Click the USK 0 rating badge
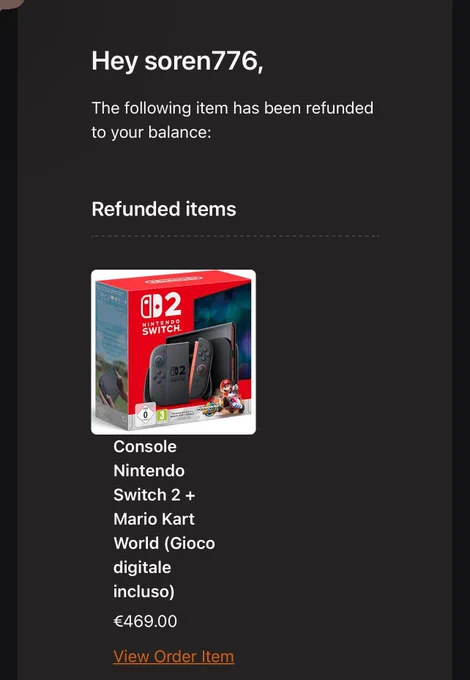This screenshot has width=470, height=680. [145, 414]
